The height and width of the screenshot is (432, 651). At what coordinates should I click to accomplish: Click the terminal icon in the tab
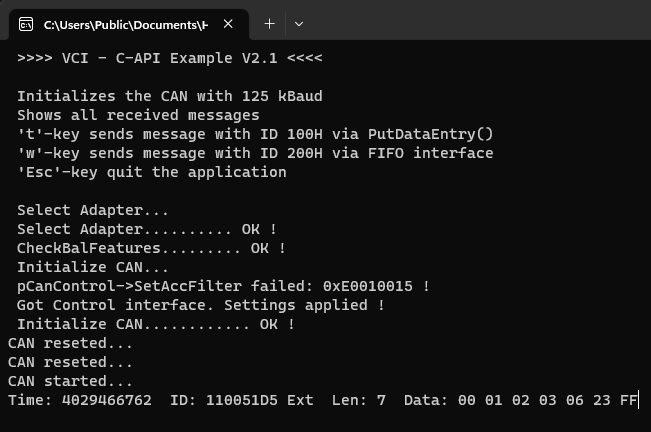pyautogui.click(x=26, y=24)
